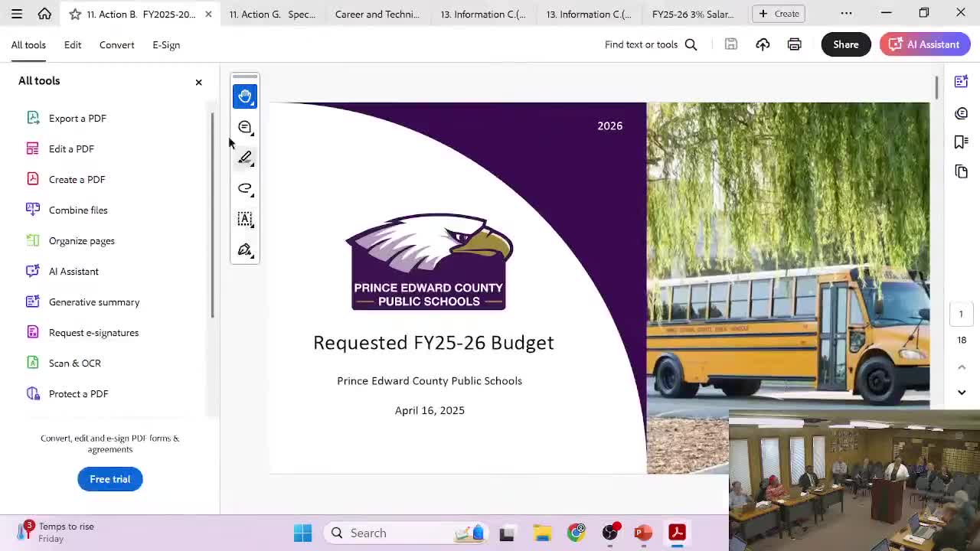
Task: Open the three-dot more options menu
Action: pyautogui.click(x=846, y=14)
